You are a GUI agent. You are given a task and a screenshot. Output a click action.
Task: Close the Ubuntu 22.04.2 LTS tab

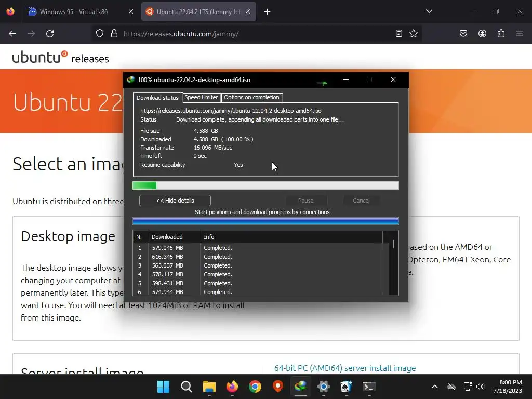click(x=248, y=11)
